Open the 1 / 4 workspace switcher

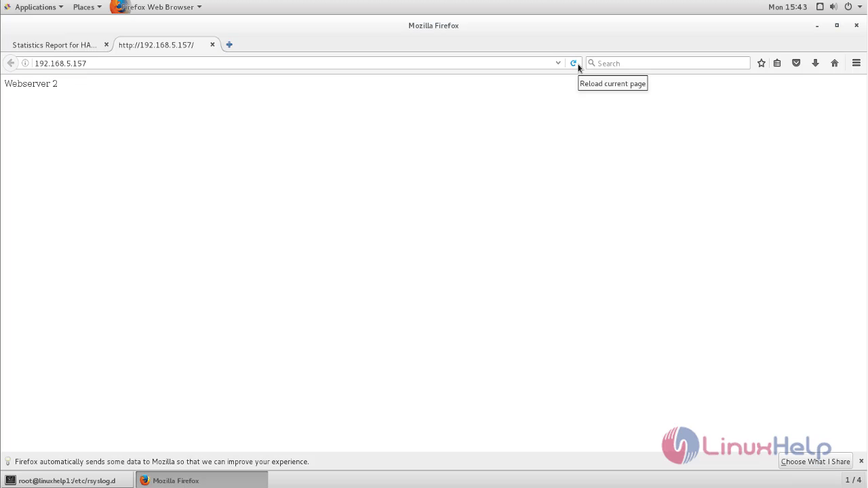(x=853, y=480)
